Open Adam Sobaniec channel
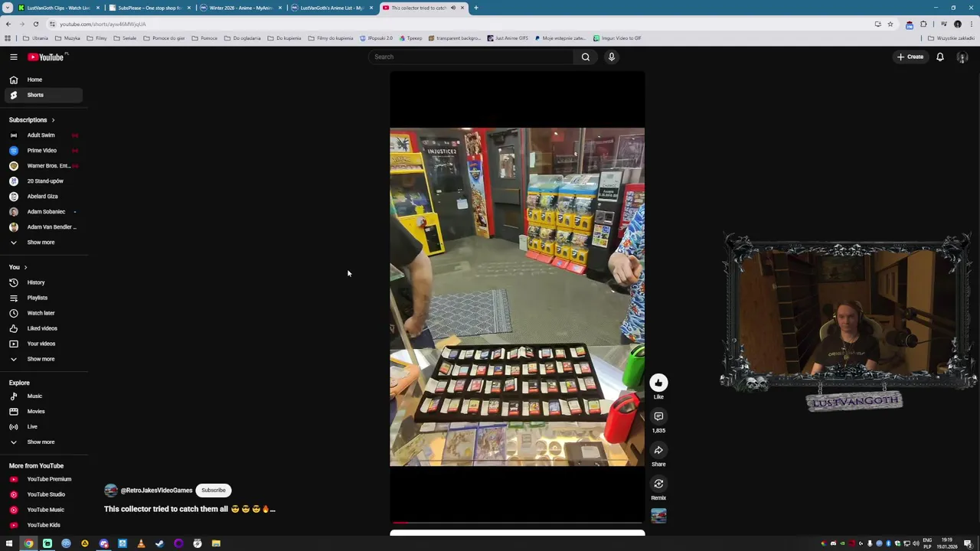Image resolution: width=980 pixels, height=551 pixels. pos(44,211)
